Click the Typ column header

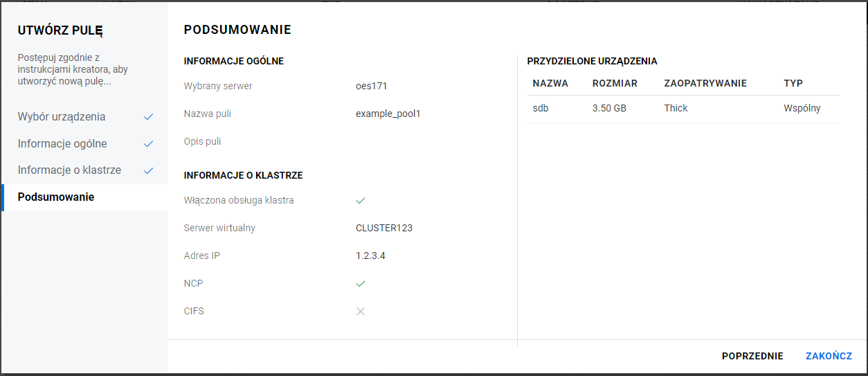793,83
